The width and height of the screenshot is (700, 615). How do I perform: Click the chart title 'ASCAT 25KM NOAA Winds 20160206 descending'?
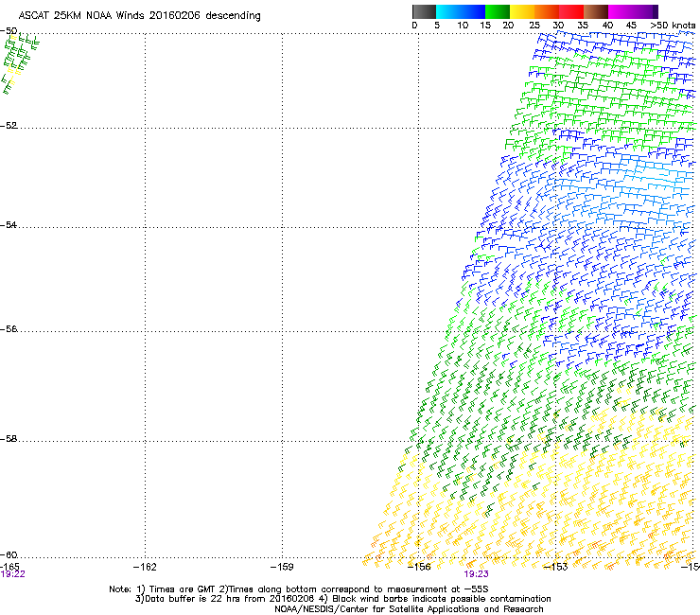point(139,16)
